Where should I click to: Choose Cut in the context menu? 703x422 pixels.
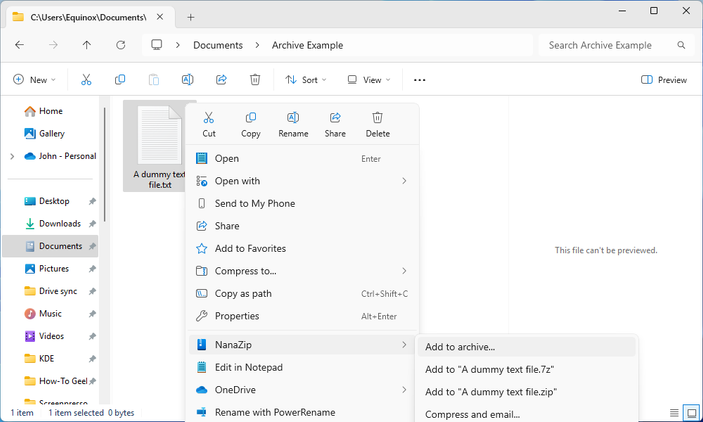pos(209,125)
